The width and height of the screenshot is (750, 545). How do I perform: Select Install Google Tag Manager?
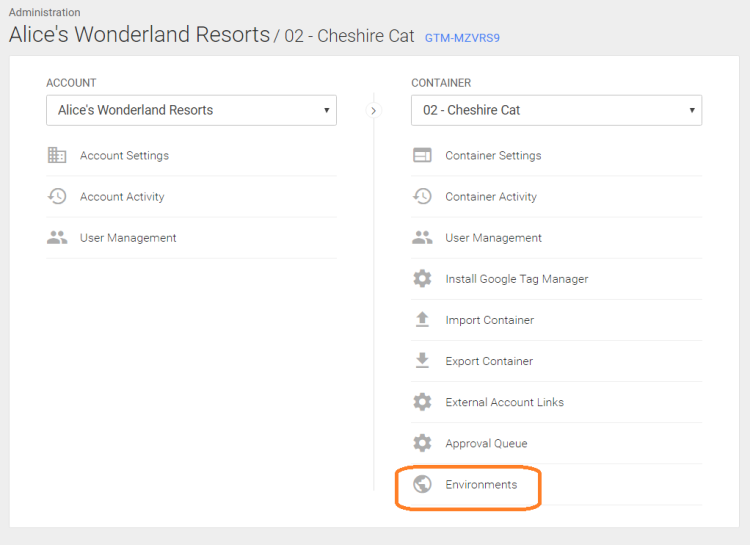pyautogui.click(x=556, y=279)
